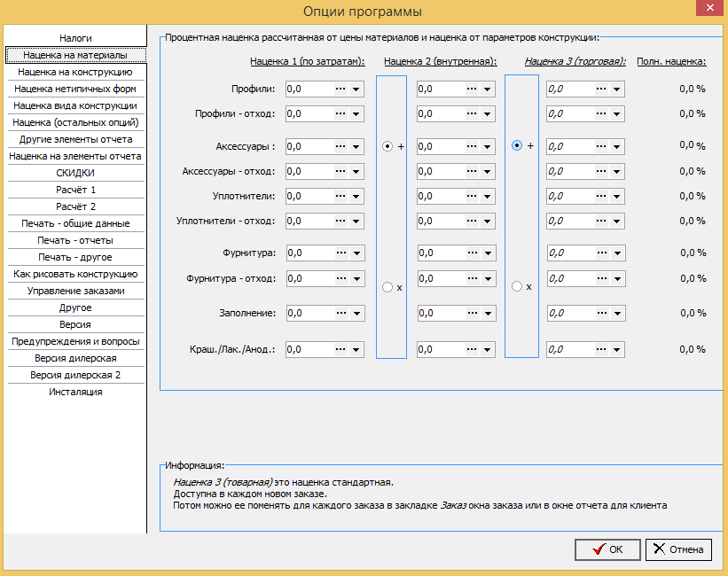Open ellipsis for Фурнитура Наценка 2
This screenshot has height=576, width=728.
473,253
